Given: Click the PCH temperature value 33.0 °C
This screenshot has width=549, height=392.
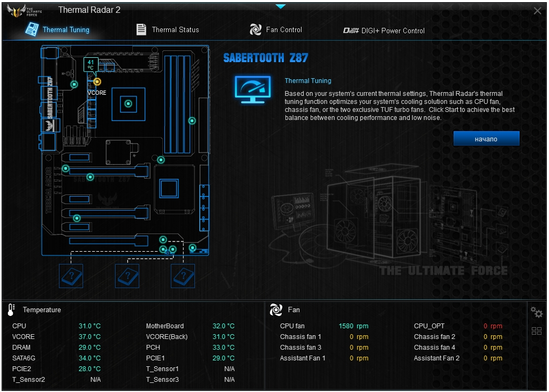Looking at the screenshot, I should click(x=223, y=348).
